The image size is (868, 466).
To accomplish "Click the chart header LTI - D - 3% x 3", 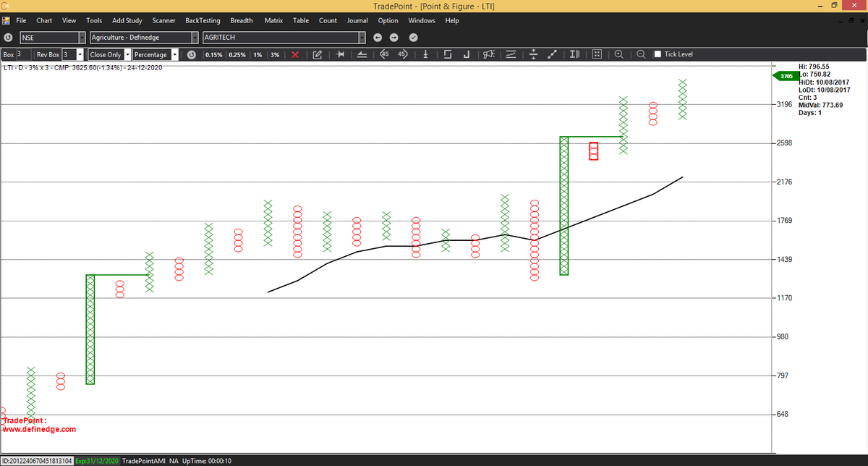I will pyautogui.click(x=28, y=68).
